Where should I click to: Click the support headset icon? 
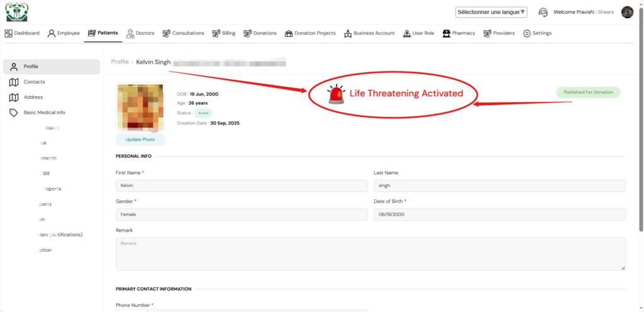coord(543,12)
